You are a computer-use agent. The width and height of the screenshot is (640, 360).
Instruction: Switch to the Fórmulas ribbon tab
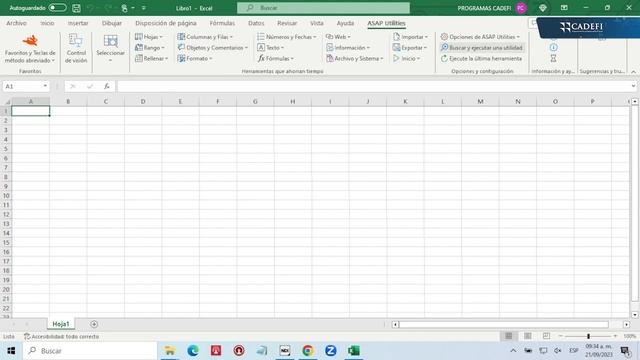pos(222,23)
